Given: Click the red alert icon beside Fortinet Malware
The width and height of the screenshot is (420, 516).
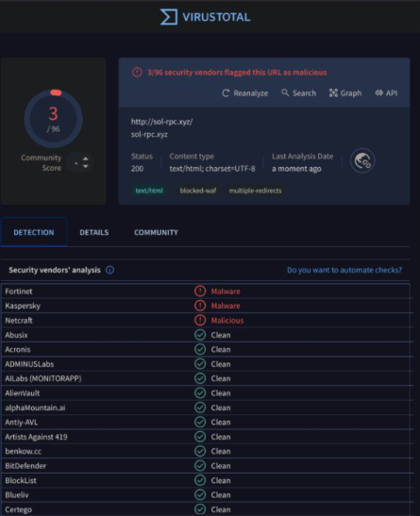Looking at the screenshot, I should click(x=200, y=291).
